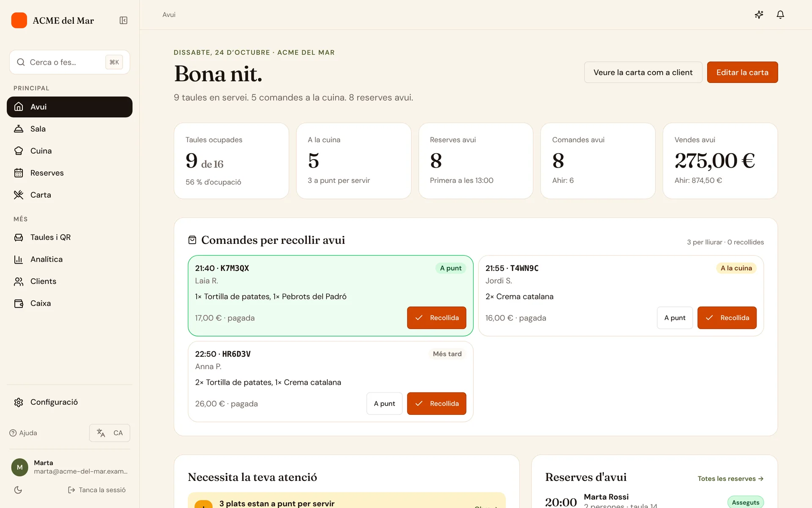Click the ACME del Mar orange logo

point(19,20)
